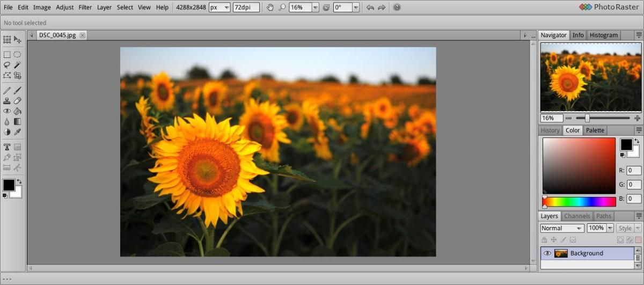Hide the Background layer using eye icon
Image resolution: width=644 pixels, height=285 pixels.
pos(547,253)
